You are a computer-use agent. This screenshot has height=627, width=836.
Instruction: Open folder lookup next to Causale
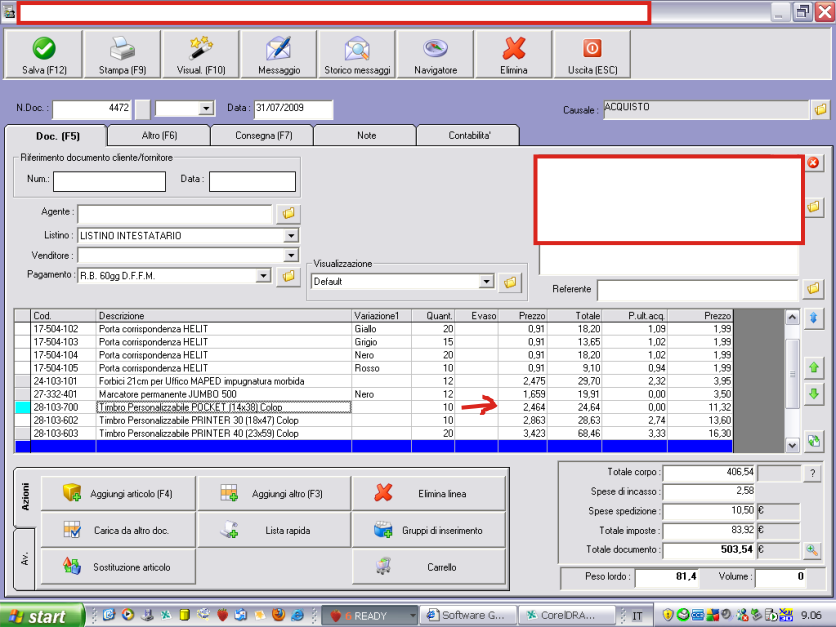click(820, 109)
